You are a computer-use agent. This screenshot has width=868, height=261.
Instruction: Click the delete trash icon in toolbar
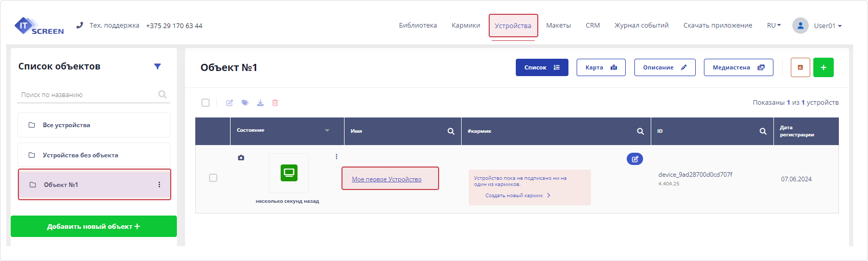pos(275,103)
